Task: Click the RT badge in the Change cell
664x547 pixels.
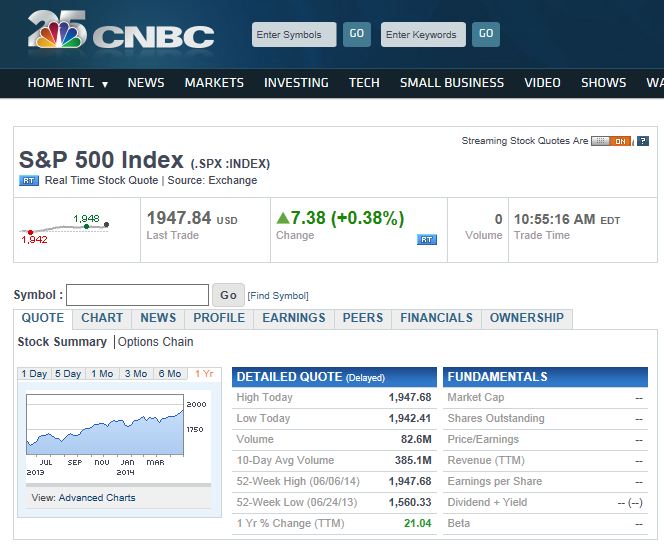Action: tap(426, 240)
